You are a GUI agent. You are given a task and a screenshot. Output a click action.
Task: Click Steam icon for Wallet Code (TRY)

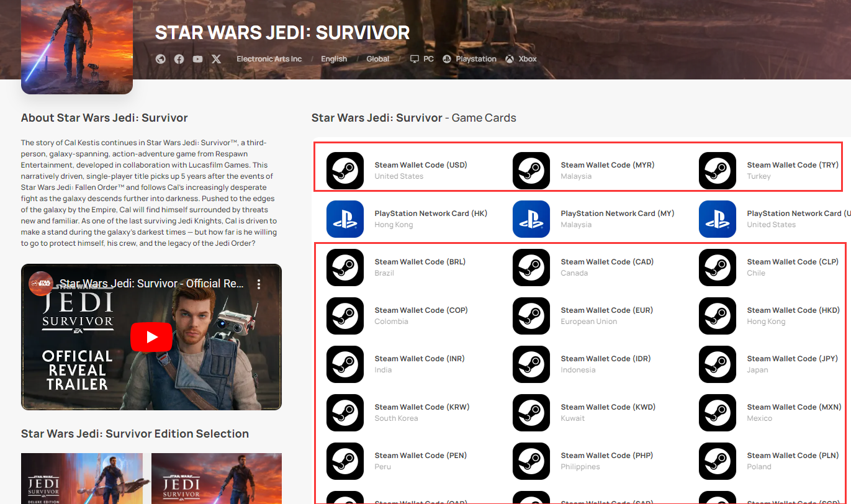click(718, 171)
